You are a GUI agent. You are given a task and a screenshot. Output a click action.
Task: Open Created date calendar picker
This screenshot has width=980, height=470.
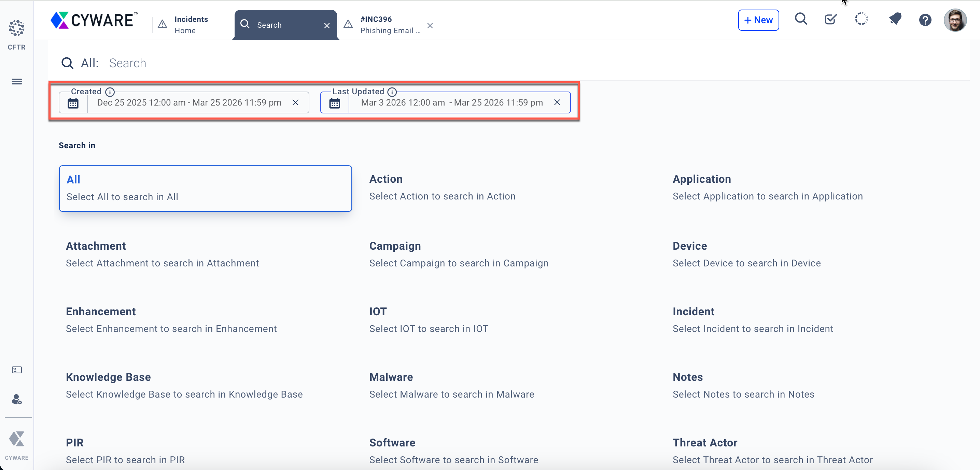[73, 103]
